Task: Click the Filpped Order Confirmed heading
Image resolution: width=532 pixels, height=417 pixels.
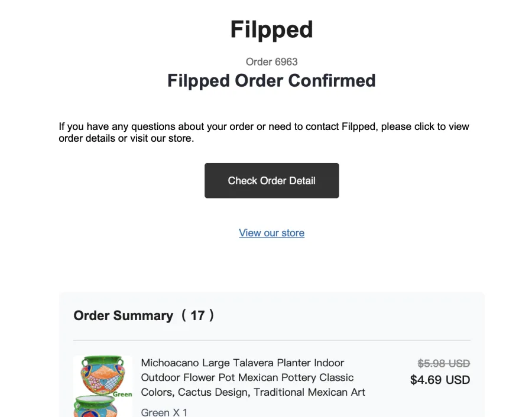Action: pos(271,81)
